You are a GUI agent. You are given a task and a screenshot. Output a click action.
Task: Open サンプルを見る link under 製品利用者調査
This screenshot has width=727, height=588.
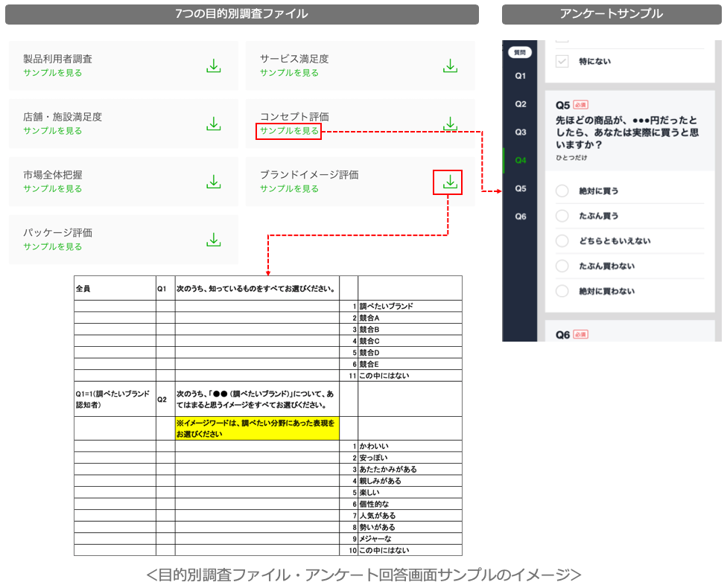point(53,73)
